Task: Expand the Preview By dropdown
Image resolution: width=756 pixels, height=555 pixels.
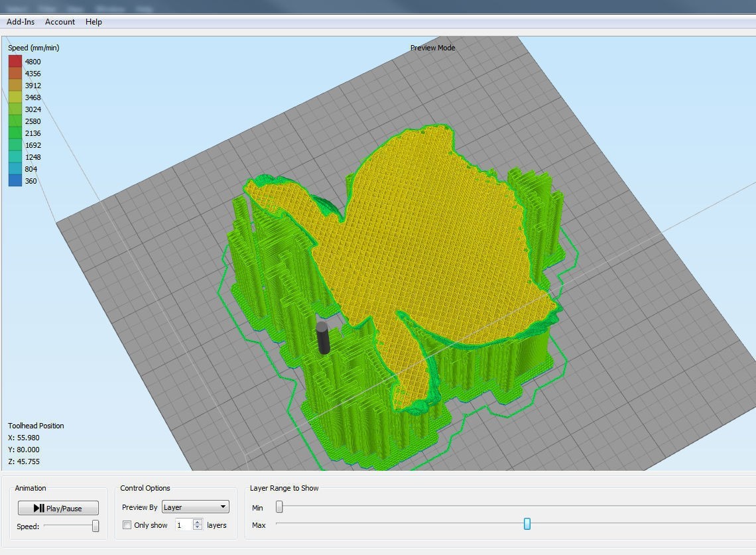Action: click(x=196, y=507)
